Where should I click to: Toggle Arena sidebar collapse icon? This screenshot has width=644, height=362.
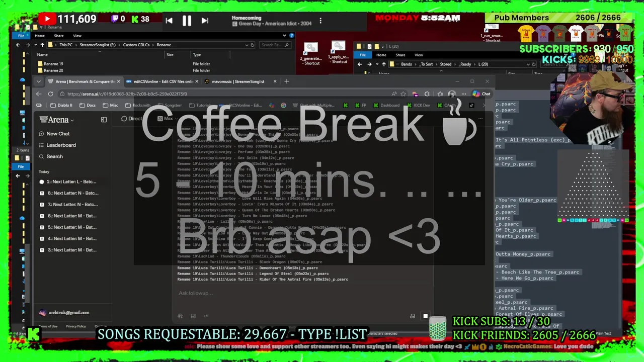coord(104,120)
